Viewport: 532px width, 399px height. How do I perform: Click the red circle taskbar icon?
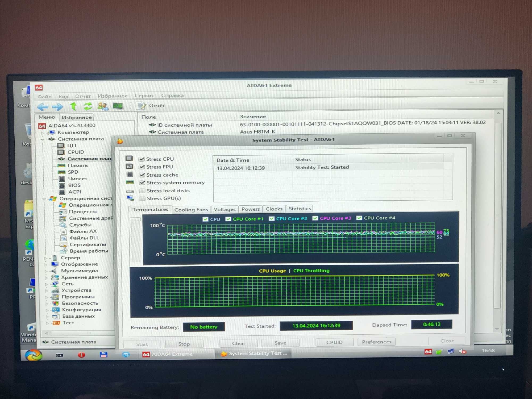coord(81,355)
